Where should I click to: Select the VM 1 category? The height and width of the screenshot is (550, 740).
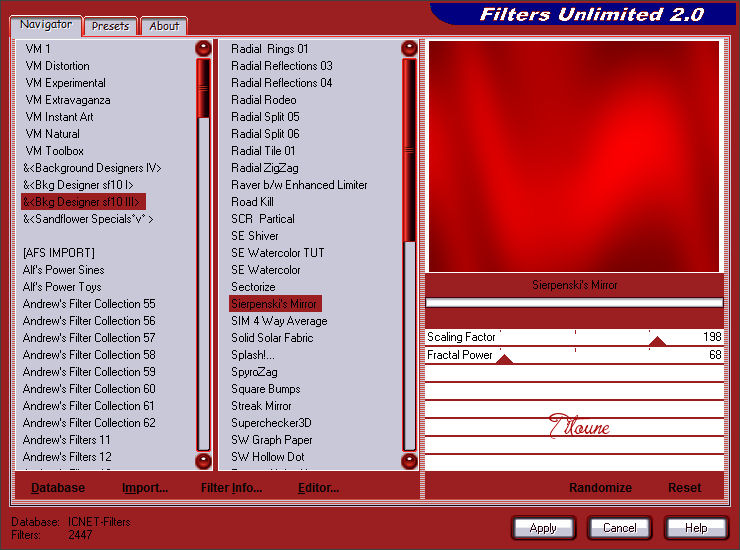coord(38,49)
